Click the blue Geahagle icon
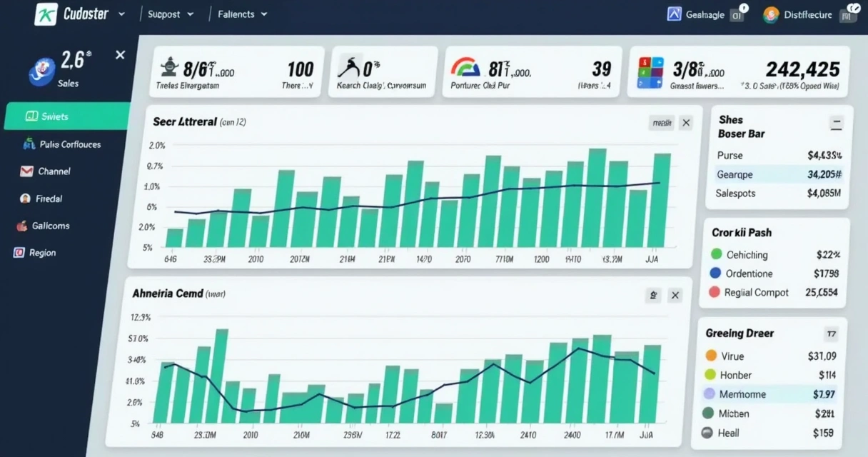 (x=674, y=14)
